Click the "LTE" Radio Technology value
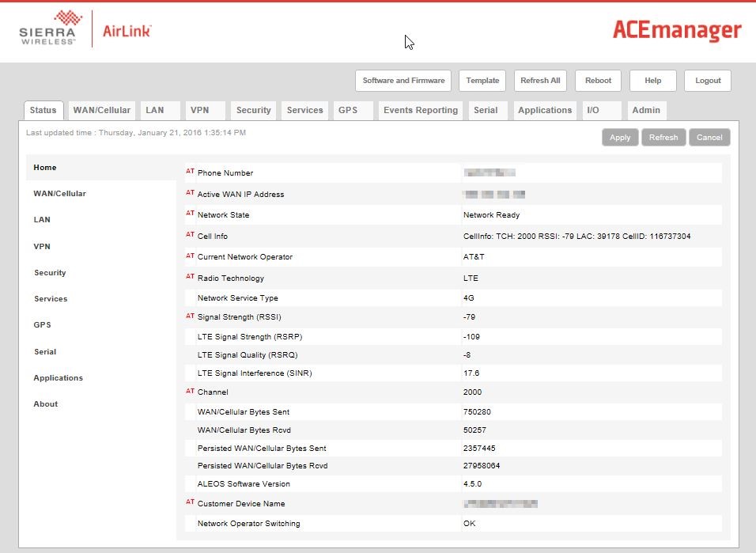Image resolution: width=756 pixels, height=553 pixels. point(471,278)
